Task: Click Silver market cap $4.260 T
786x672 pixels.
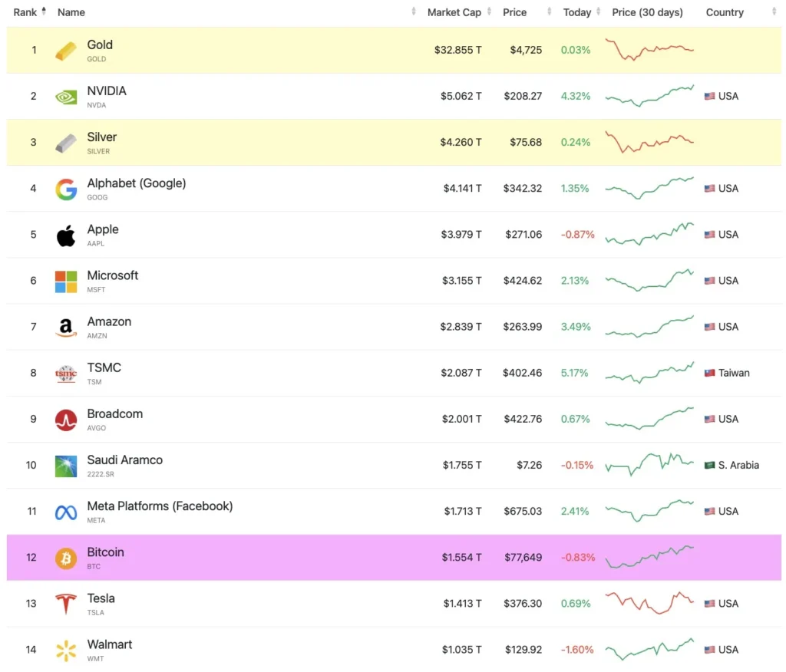Action: pyautogui.click(x=461, y=143)
